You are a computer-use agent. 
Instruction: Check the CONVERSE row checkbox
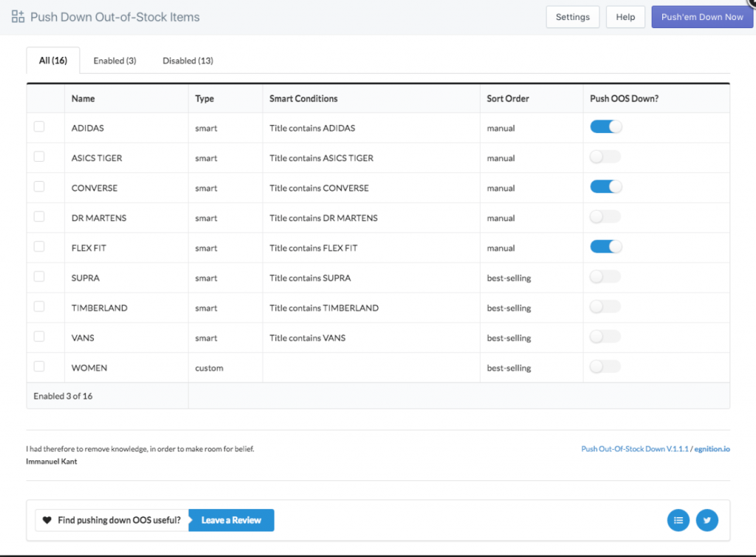click(39, 186)
